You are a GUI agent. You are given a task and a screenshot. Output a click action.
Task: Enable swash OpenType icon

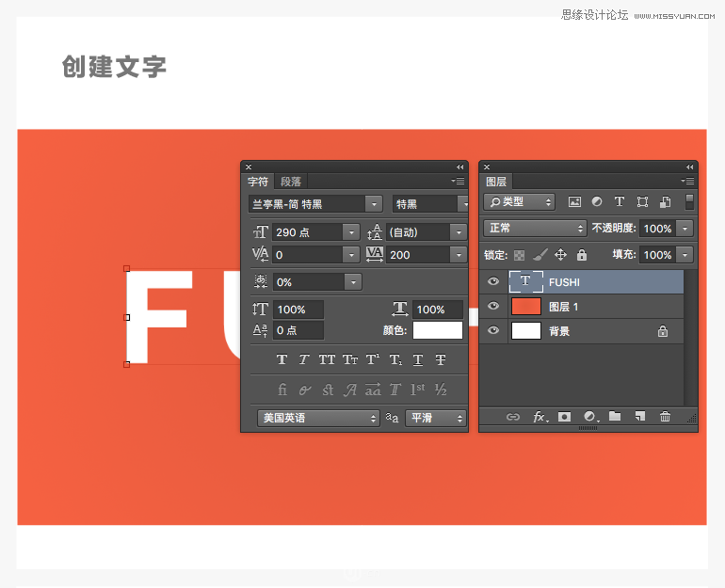[x=350, y=389]
